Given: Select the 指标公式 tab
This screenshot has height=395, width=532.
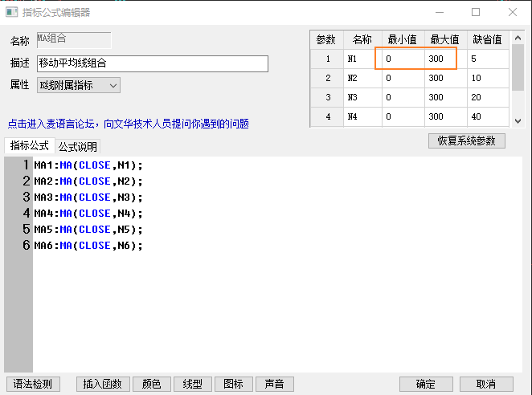Looking at the screenshot, I should coord(30,146).
